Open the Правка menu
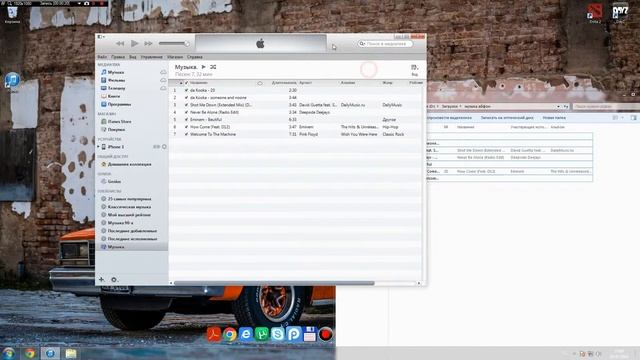This screenshot has width=640, height=360. click(x=118, y=57)
